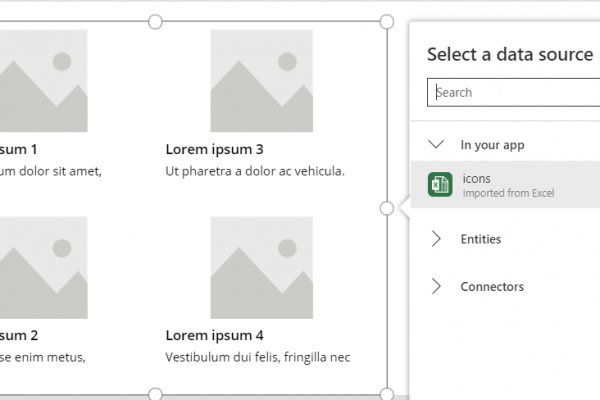This screenshot has width=600, height=400.
Task: Click the placeholder image above sum 2
Action: (44, 268)
